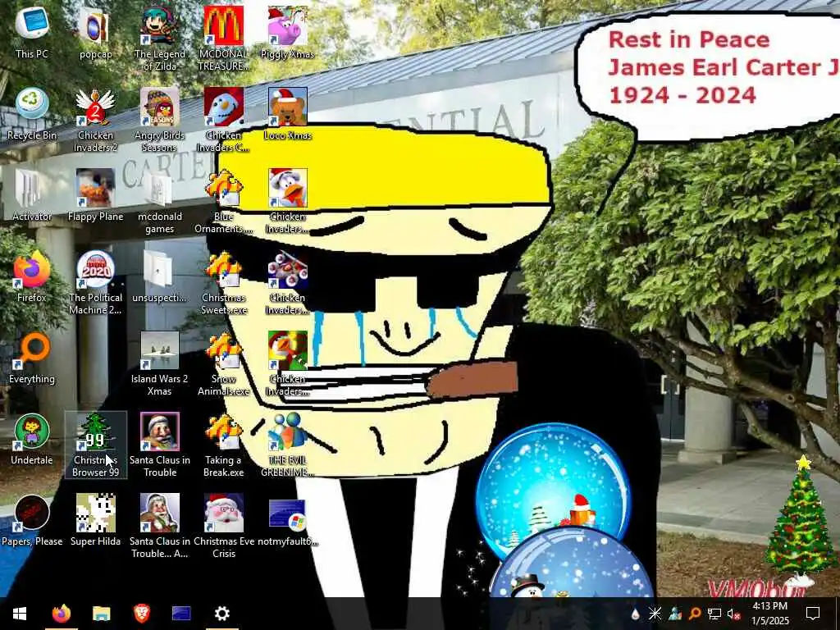Launch Papers, Please shortcut
840x630 pixels.
32,521
